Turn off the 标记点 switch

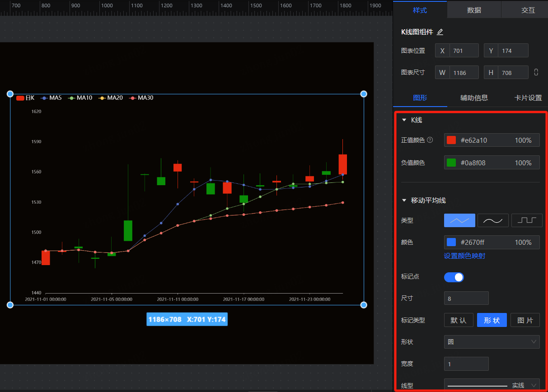tap(454, 277)
